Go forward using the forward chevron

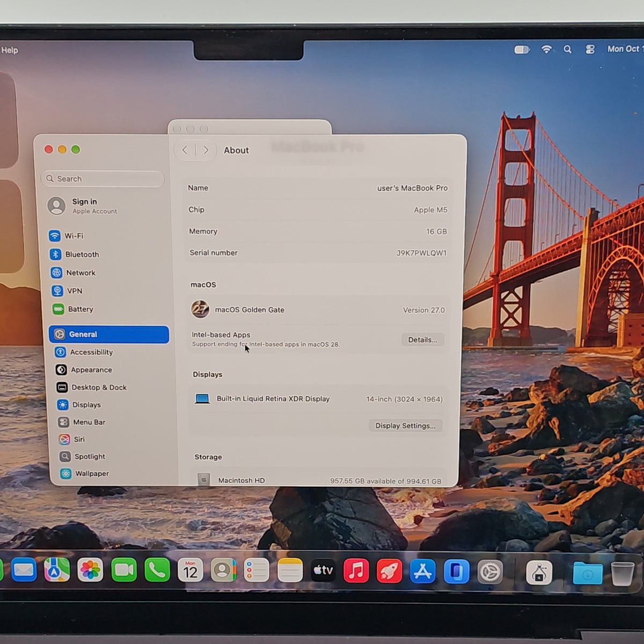tap(206, 150)
